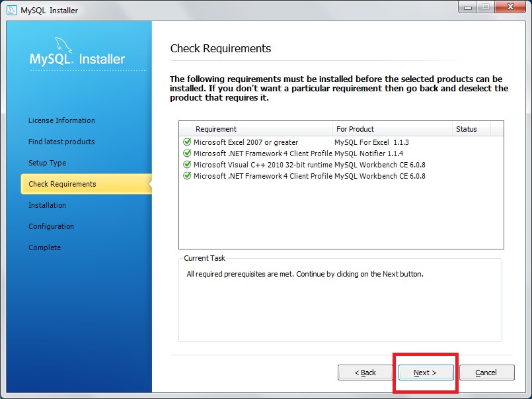Close the MySQL Installer window
The height and width of the screenshot is (399, 532).
click(510, 7)
